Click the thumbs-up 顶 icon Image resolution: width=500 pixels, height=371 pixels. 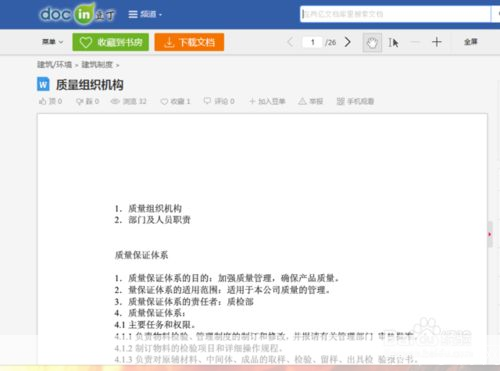tap(43, 101)
